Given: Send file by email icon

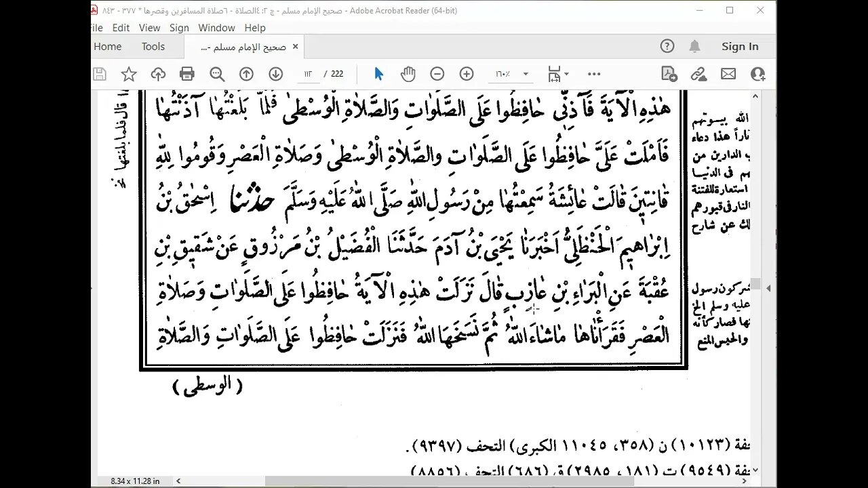Looking at the screenshot, I should [x=728, y=74].
